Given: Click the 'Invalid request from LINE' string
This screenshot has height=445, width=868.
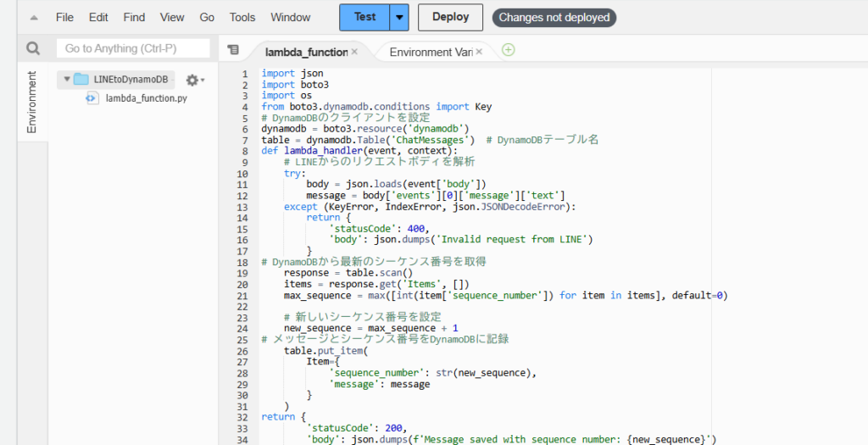Looking at the screenshot, I should click(513, 240).
